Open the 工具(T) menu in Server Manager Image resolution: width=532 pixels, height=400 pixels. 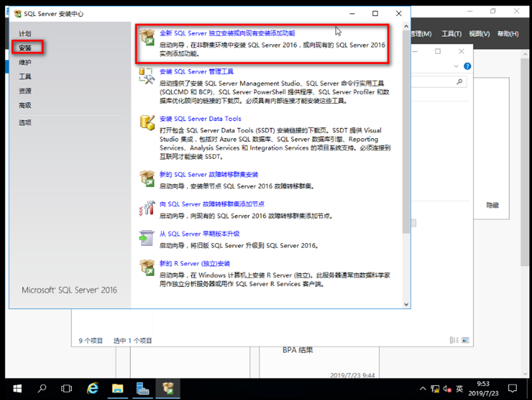pos(451,34)
